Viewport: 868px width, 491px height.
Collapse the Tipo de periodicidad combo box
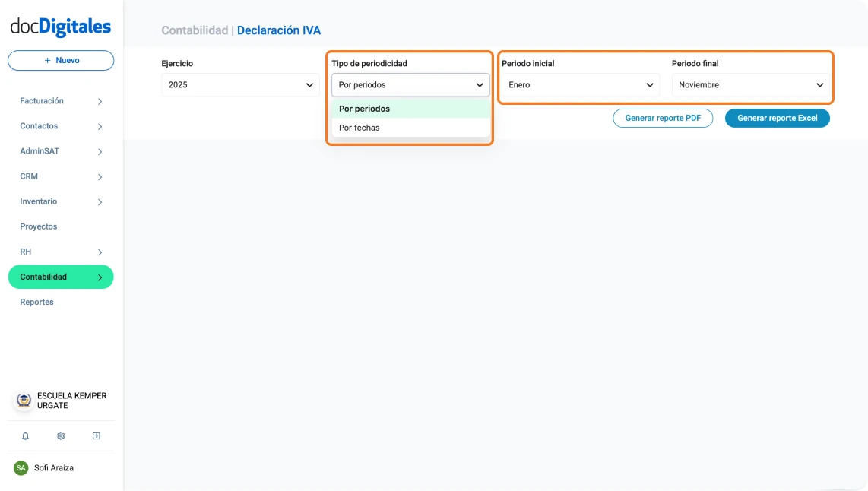point(410,85)
